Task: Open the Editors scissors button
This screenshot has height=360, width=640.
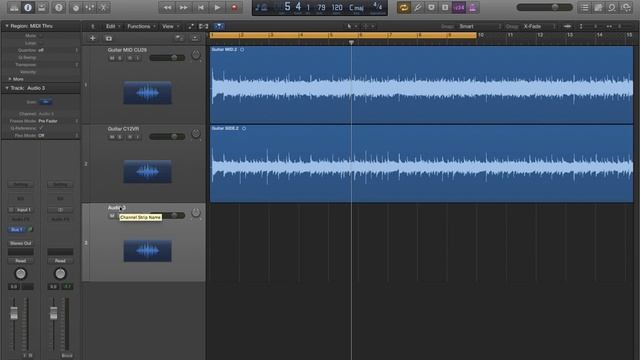Action: 104,7
